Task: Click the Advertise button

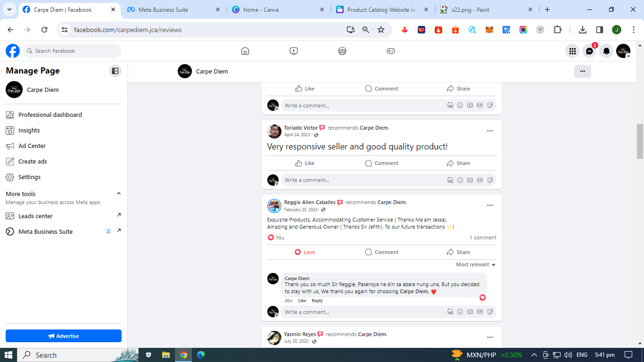Action: pos(64,336)
